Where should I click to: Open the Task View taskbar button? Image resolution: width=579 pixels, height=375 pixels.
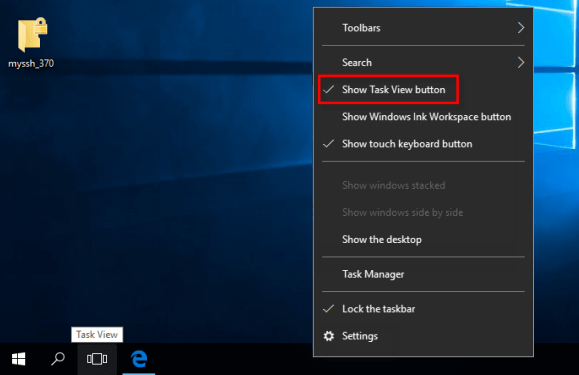pos(97,359)
